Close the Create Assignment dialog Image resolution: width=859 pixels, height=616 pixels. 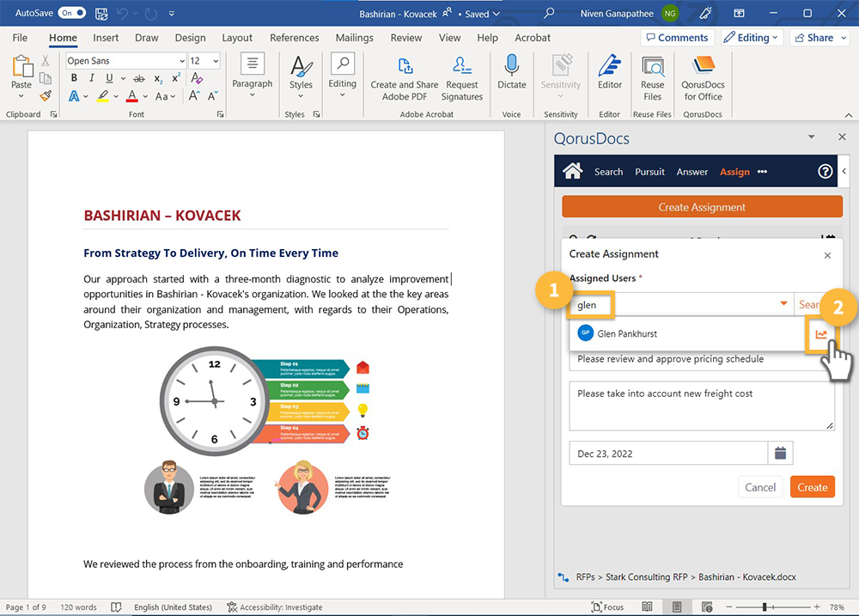coord(827,255)
